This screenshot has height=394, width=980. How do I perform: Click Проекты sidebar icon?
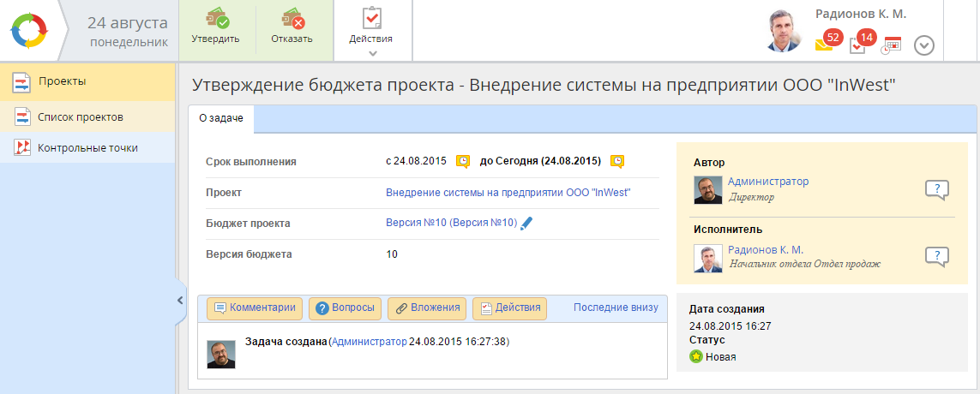pyautogui.click(x=22, y=81)
